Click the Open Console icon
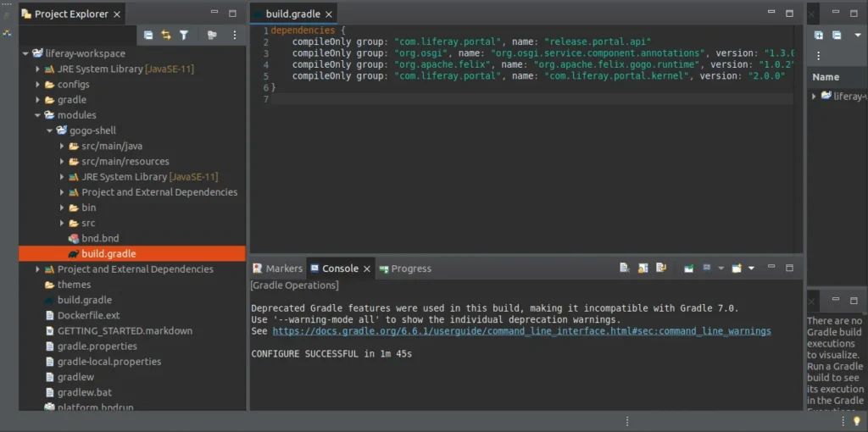 tap(737, 269)
